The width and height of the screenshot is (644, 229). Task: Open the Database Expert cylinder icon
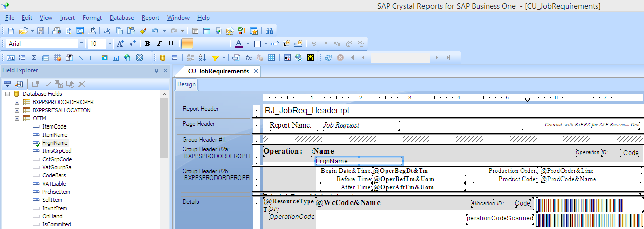[x=163, y=57]
